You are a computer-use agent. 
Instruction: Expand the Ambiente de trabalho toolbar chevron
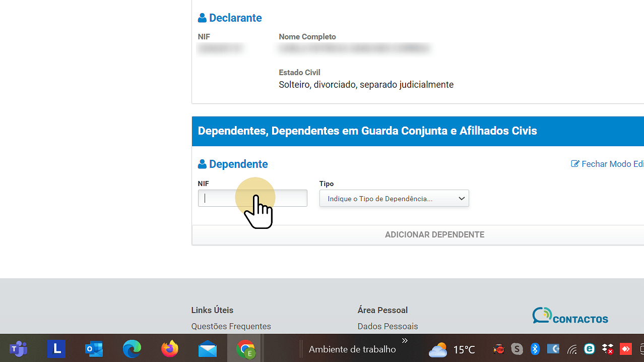(x=404, y=341)
